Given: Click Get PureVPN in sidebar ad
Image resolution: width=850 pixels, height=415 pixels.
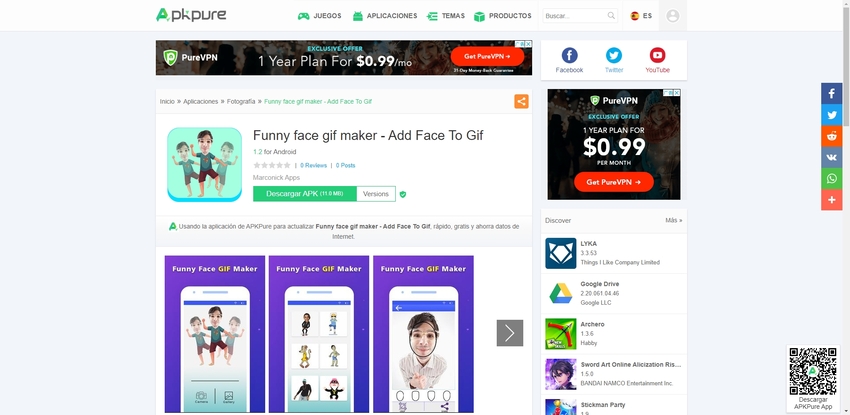Looking at the screenshot, I should (x=614, y=182).
